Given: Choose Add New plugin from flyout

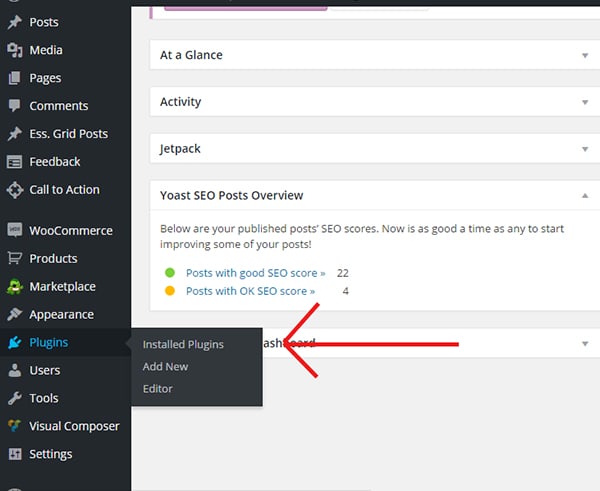Looking at the screenshot, I should [x=165, y=367].
